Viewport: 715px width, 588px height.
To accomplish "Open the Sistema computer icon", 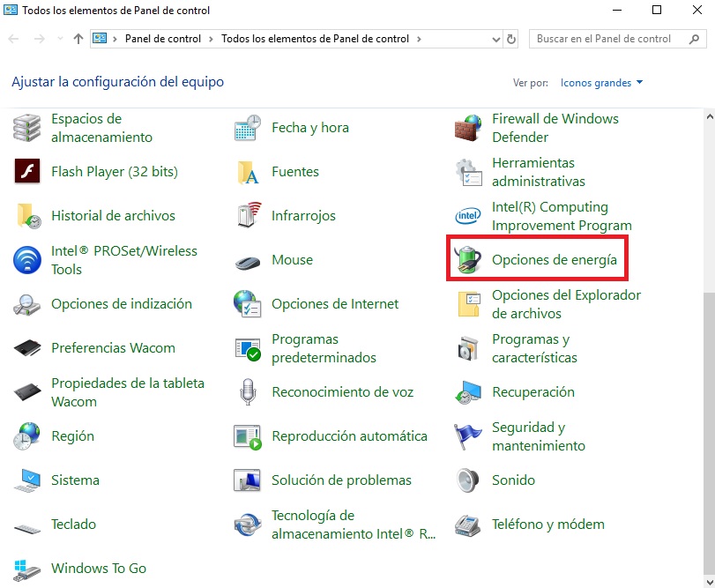I will point(27,480).
